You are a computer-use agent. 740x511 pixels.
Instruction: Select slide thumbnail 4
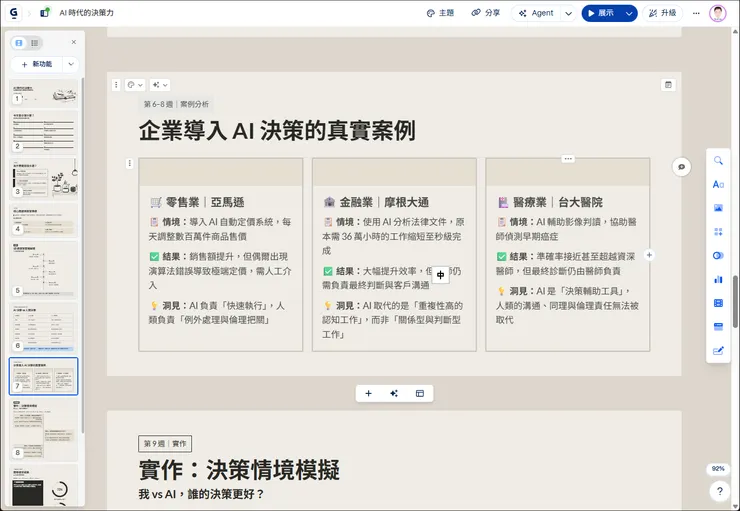43,220
